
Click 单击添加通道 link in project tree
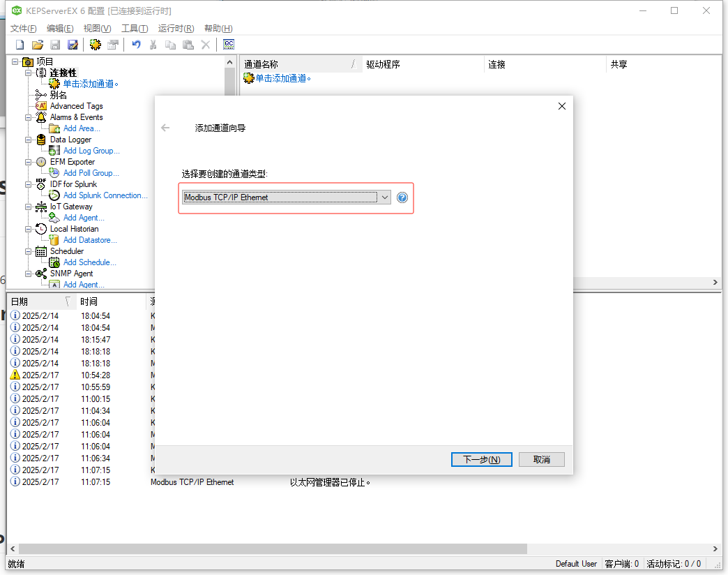click(x=91, y=84)
